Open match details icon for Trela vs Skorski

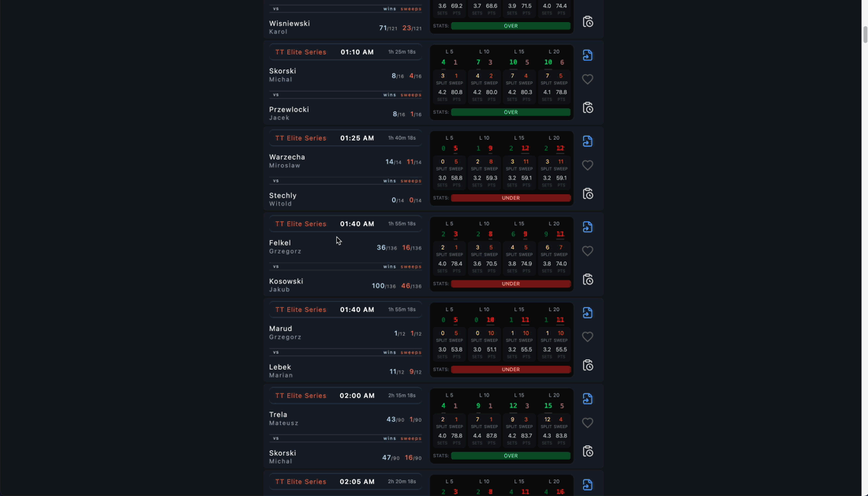click(x=588, y=399)
